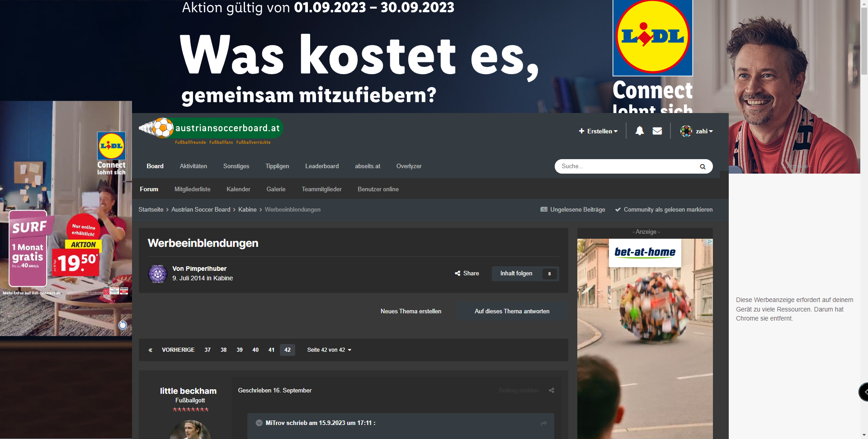
Task: Click Auf dieses Thema antworten
Action: click(512, 312)
